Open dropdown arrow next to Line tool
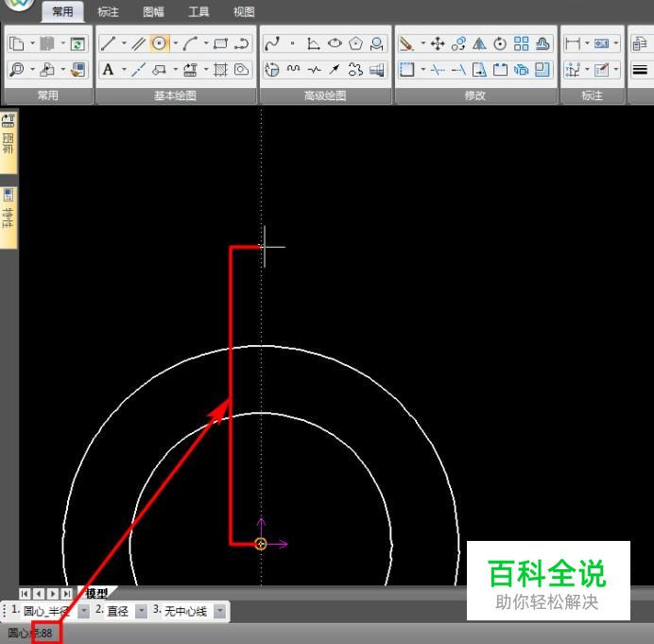 [x=124, y=44]
